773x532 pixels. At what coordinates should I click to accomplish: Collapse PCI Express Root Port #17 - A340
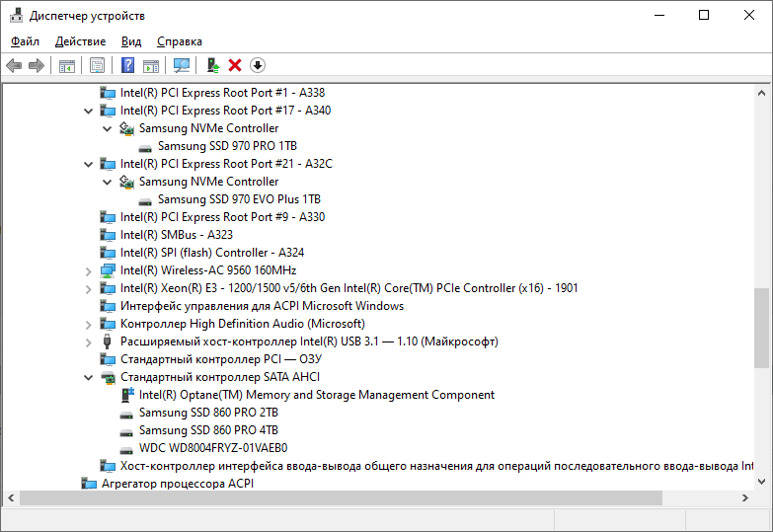[88, 111]
